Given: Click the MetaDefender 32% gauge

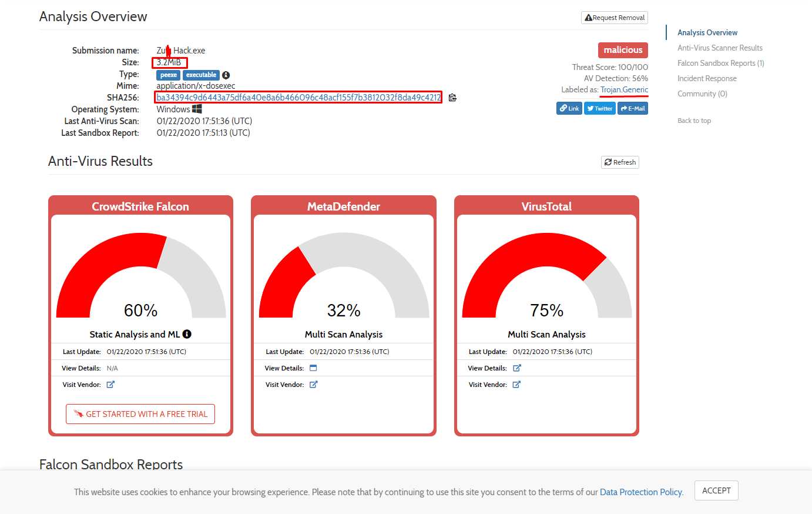Looking at the screenshot, I should 344,276.
